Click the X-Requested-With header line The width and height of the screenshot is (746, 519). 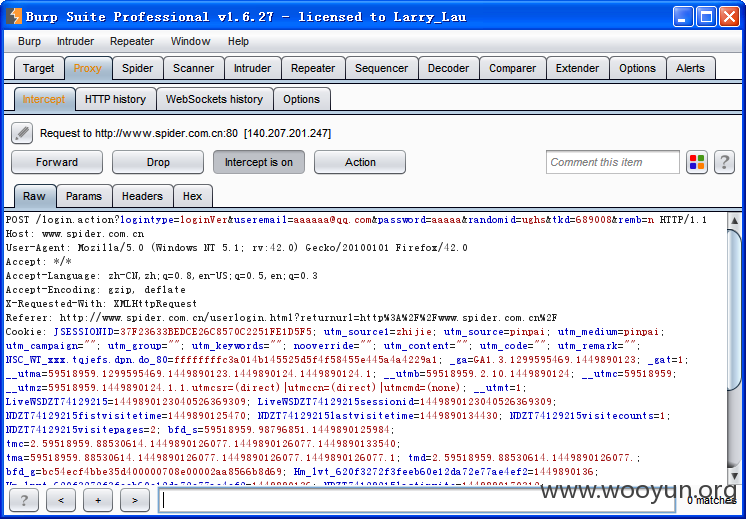(101, 304)
